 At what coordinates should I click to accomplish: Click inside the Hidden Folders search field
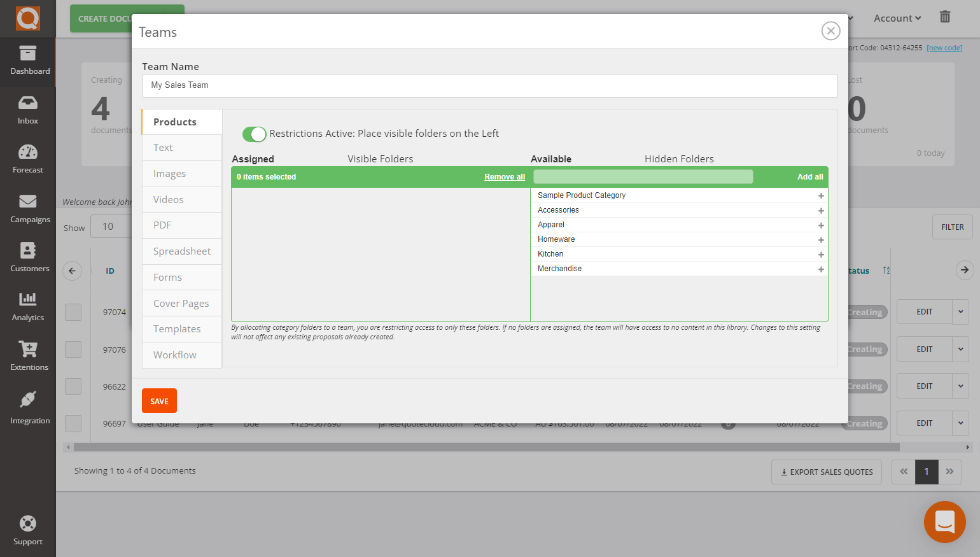pos(643,177)
